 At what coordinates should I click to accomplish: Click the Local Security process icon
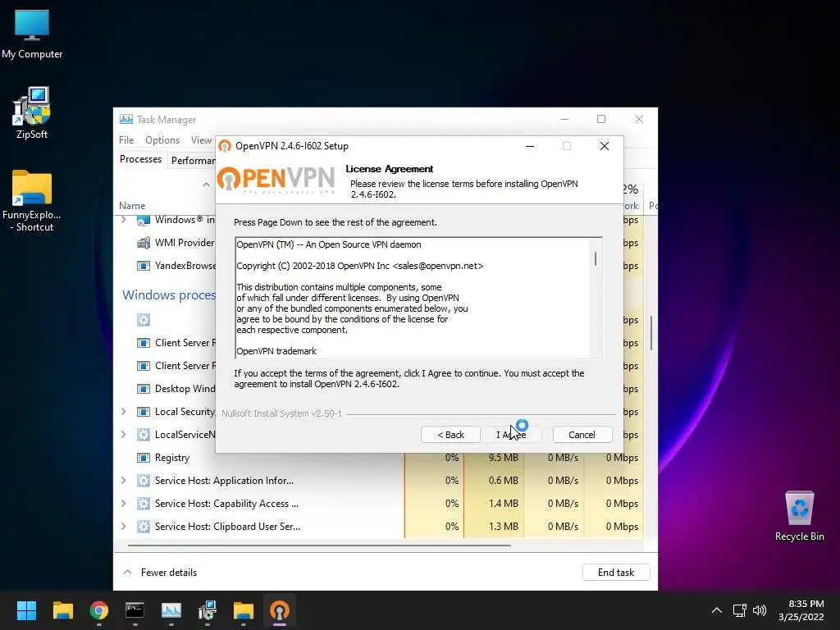(x=143, y=412)
